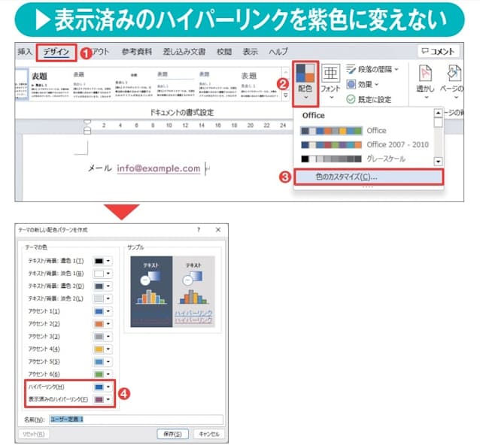Viewport: 480px width, 448px height.
Task: Click the 名前 name input field
Action: coord(136,419)
